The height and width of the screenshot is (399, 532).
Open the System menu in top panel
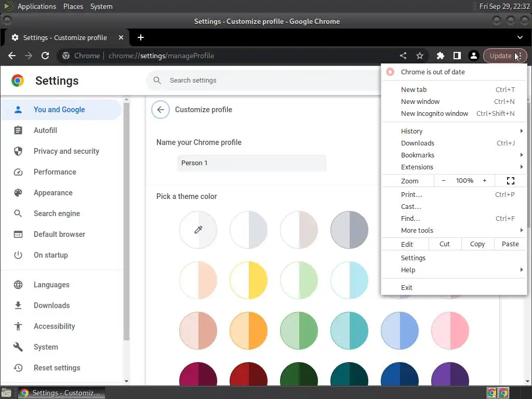[101, 6]
